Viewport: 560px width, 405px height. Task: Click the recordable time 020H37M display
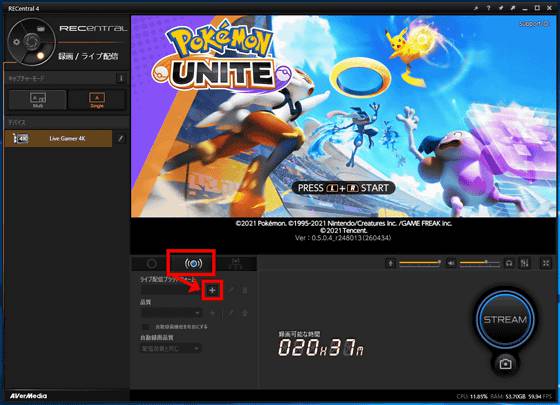[321, 348]
